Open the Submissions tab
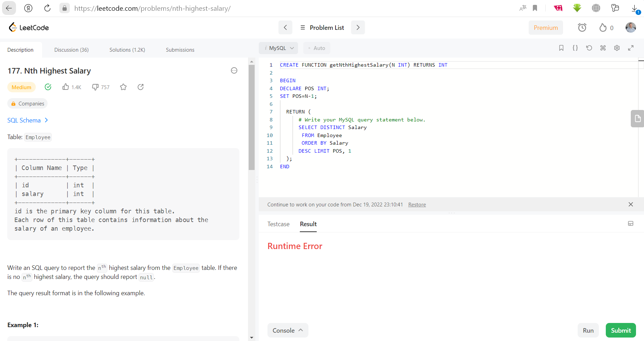 (180, 50)
